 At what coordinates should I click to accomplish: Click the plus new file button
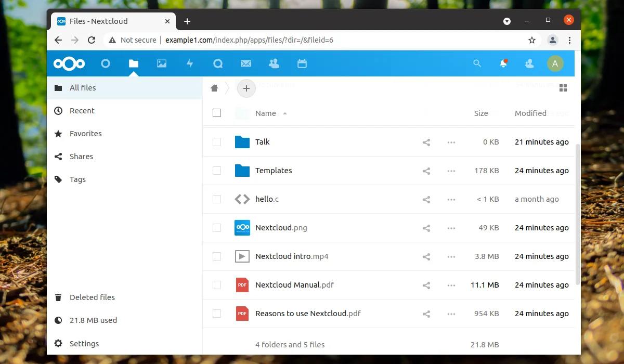point(246,88)
